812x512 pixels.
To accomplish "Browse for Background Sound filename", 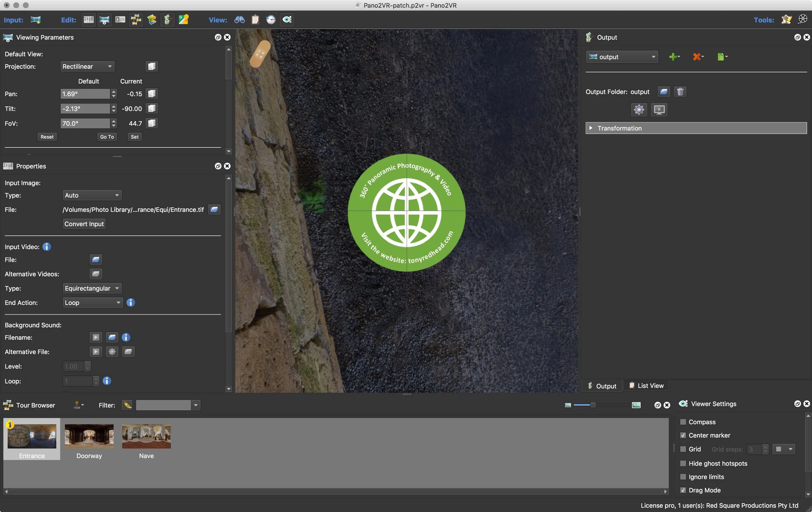I will click(112, 337).
